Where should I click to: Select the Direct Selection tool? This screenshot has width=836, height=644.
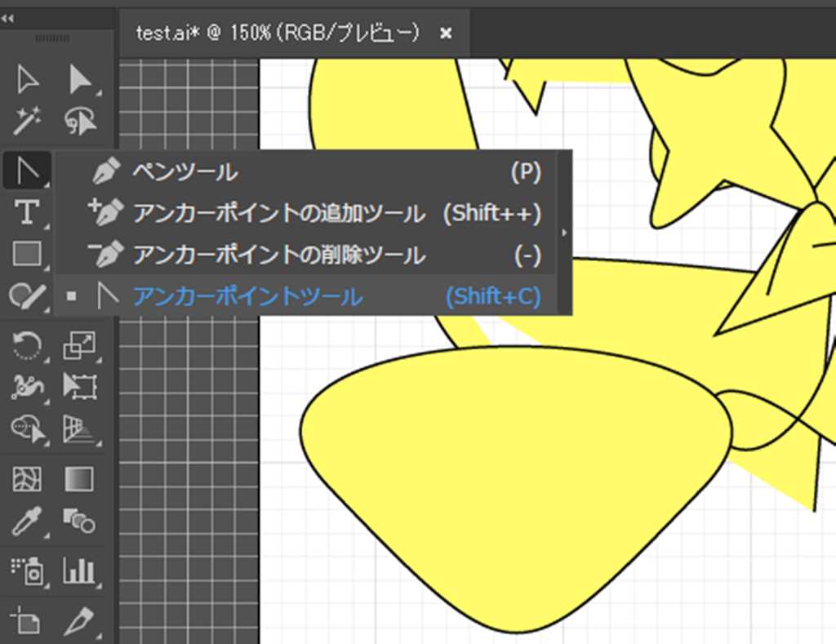[79, 80]
